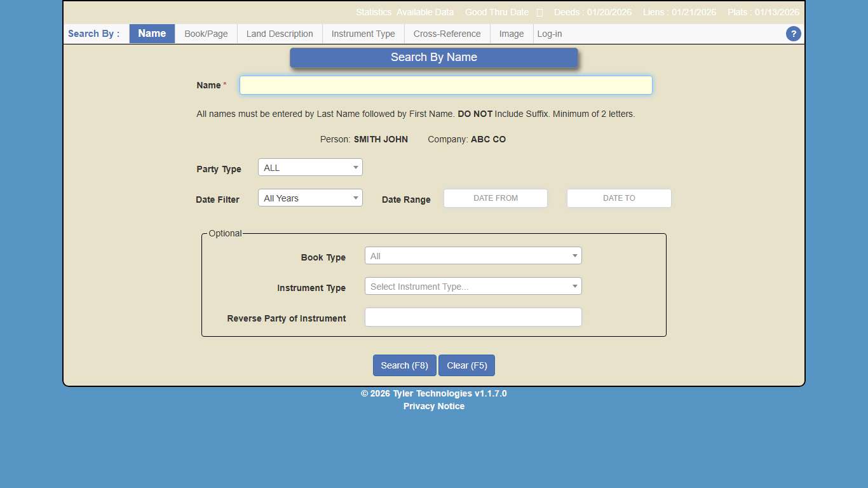This screenshot has height=488, width=868.
Task: Click the DATE TO field
Action: (x=618, y=198)
